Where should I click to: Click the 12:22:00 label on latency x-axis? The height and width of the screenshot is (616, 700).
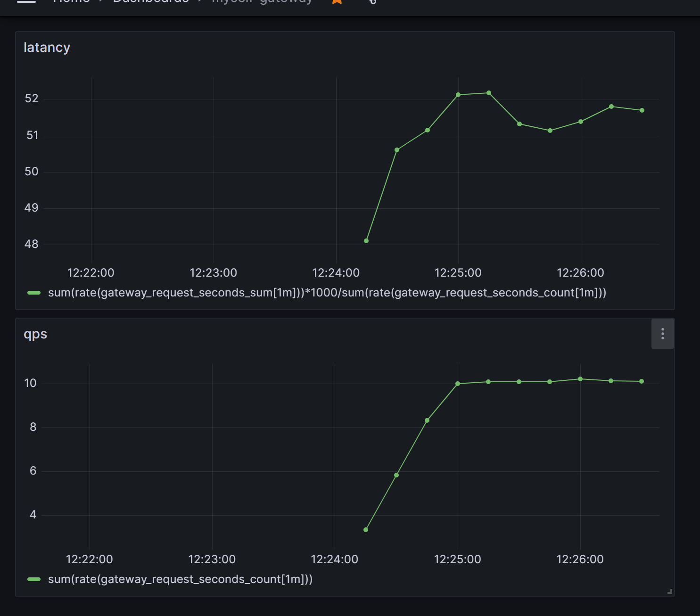point(91,273)
